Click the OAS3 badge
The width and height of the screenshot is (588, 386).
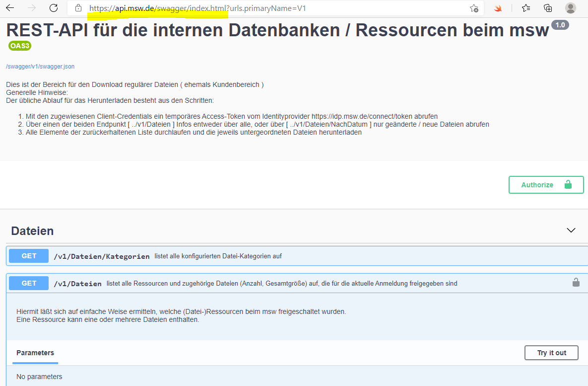point(20,46)
